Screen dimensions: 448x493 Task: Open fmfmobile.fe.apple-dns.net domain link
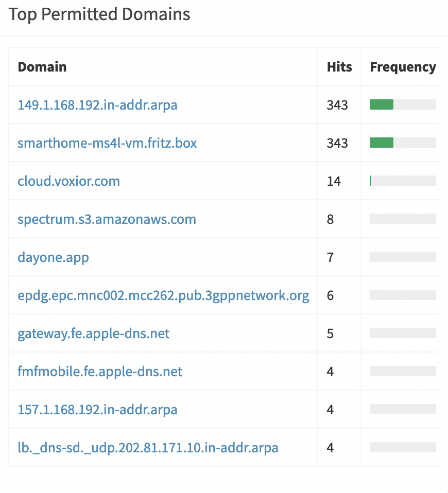pos(100,372)
